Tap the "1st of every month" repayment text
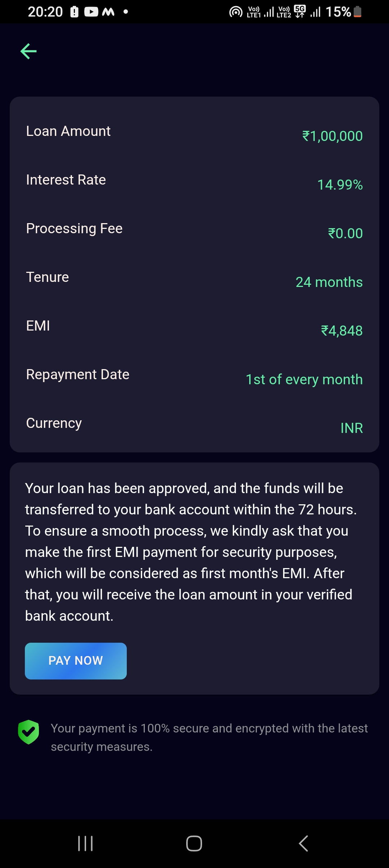The image size is (389, 868). (304, 380)
